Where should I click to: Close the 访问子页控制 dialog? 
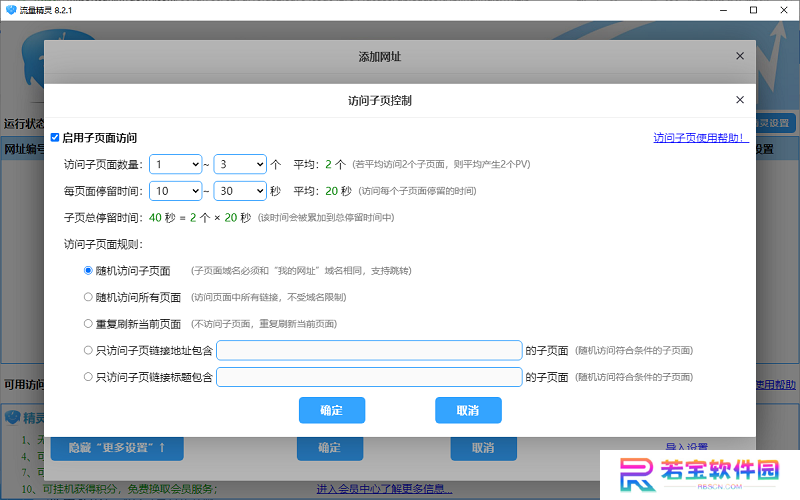click(x=740, y=100)
